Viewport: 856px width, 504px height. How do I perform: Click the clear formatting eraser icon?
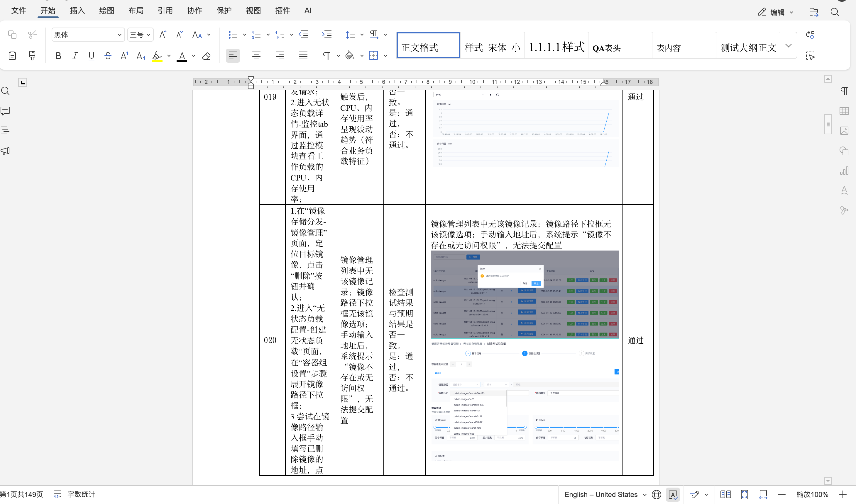(206, 56)
